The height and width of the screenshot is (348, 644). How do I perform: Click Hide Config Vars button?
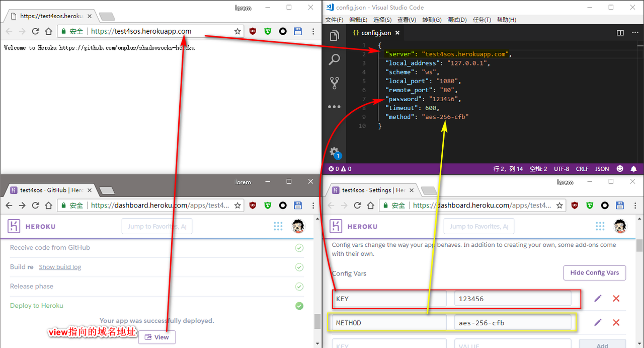pyautogui.click(x=595, y=272)
